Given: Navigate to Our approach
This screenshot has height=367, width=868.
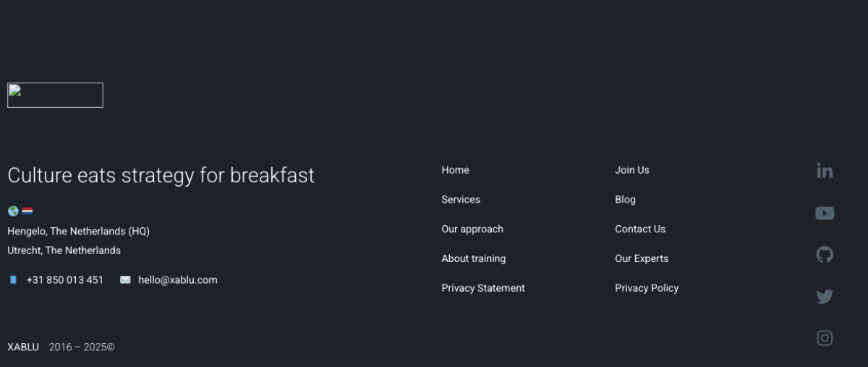Looking at the screenshot, I should (x=472, y=229).
